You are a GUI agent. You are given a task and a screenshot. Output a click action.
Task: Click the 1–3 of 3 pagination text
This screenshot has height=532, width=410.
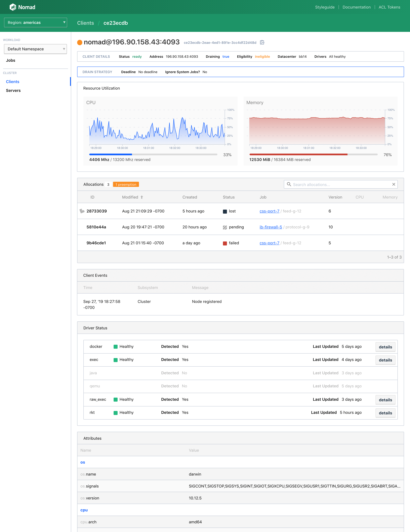394,257
